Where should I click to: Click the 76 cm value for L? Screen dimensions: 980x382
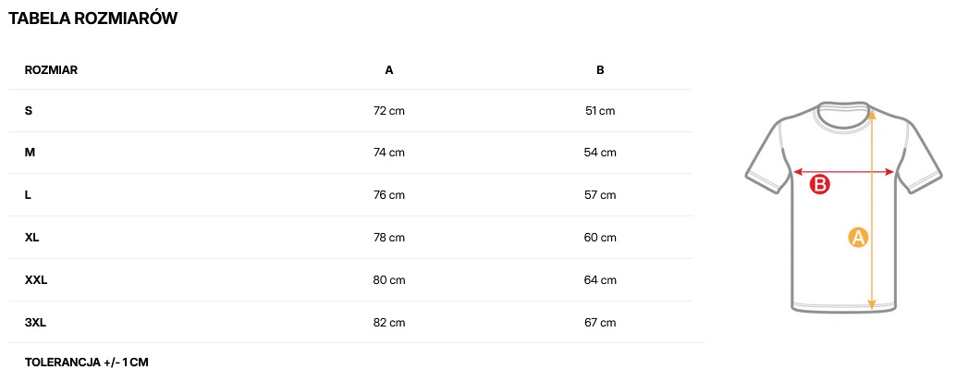click(389, 195)
